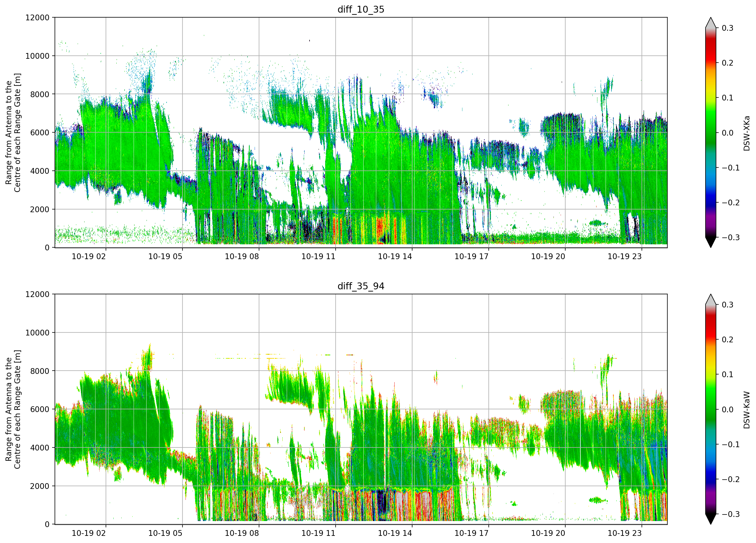The height and width of the screenshot is (543, 756).
Task: Click the −0.3 tick on DSW-XKa colorbar
Action: point(731,237)
